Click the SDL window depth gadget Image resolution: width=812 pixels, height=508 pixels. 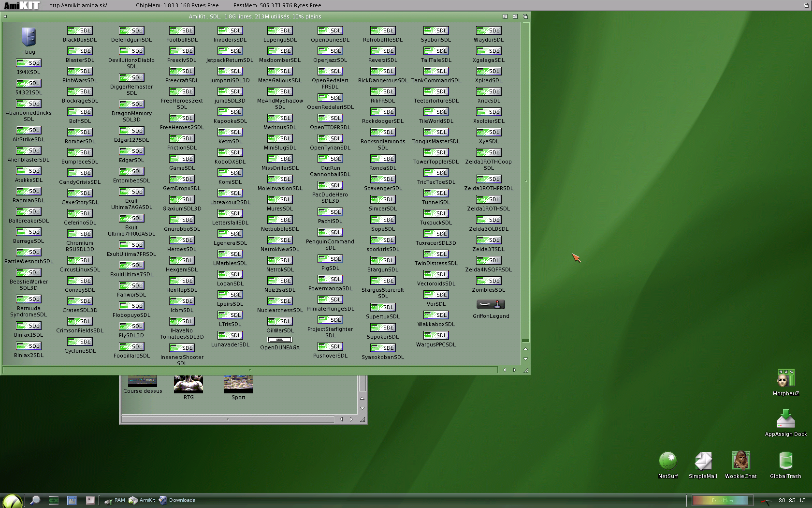525,16
